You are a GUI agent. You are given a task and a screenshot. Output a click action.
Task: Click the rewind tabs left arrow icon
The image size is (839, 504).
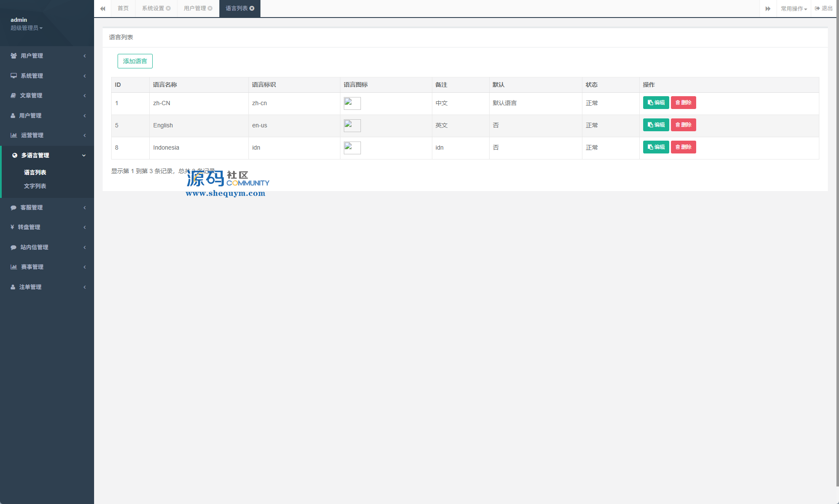point(103,9)
